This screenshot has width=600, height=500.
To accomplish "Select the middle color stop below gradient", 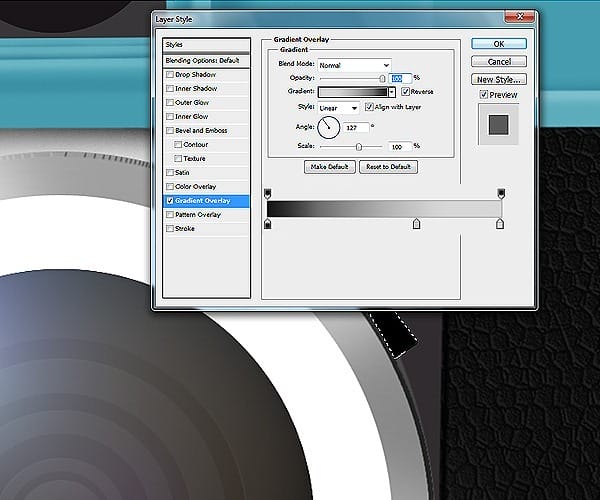I will tap(417, 224).
